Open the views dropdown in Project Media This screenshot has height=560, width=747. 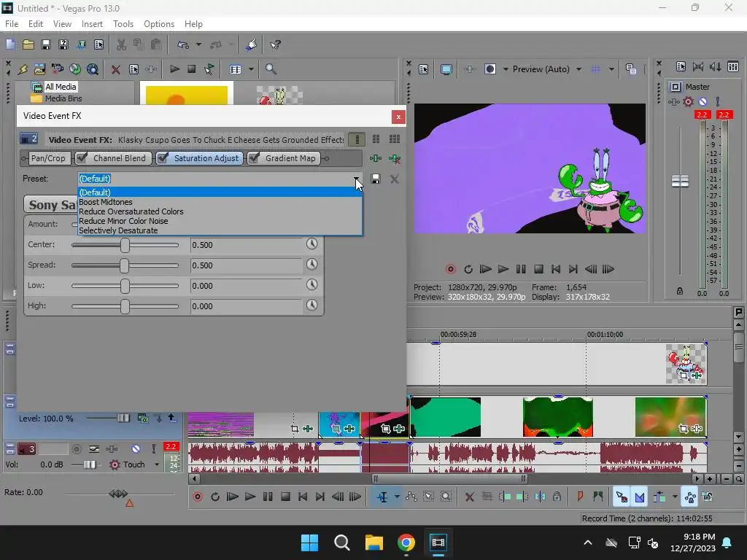click(251, 69)
